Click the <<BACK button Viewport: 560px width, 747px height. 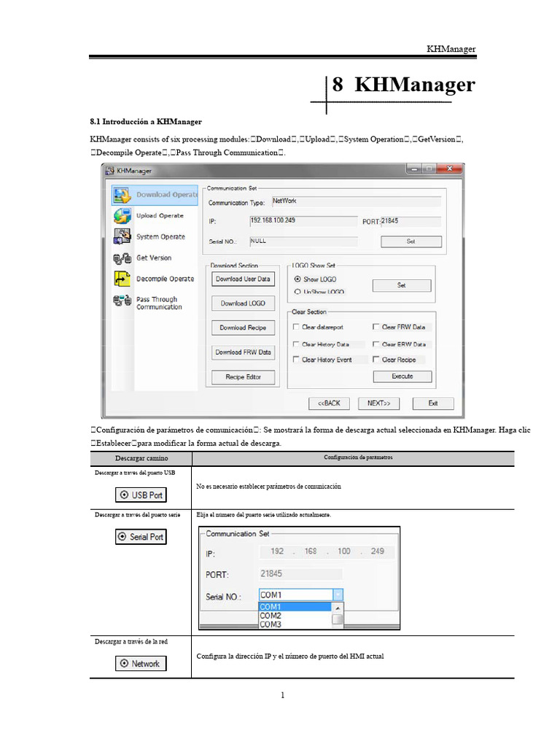coord(329,403)
